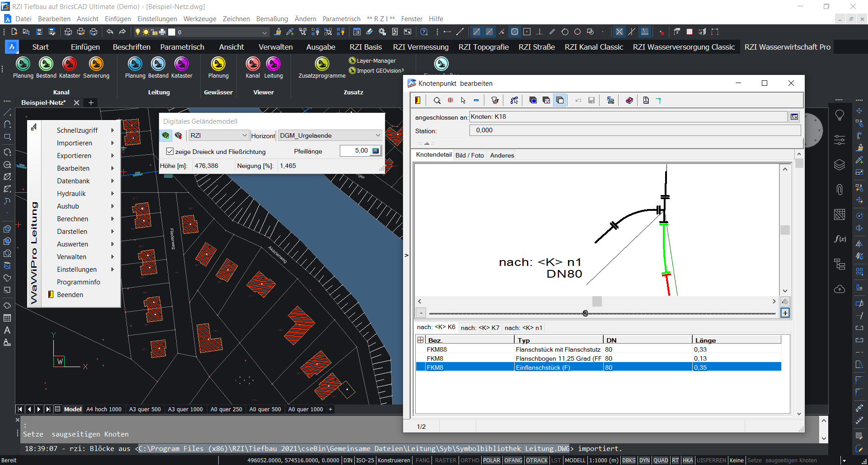Toggle POLAR in status bar
This screenshot has height=465, width=868.
click(492, 460)
